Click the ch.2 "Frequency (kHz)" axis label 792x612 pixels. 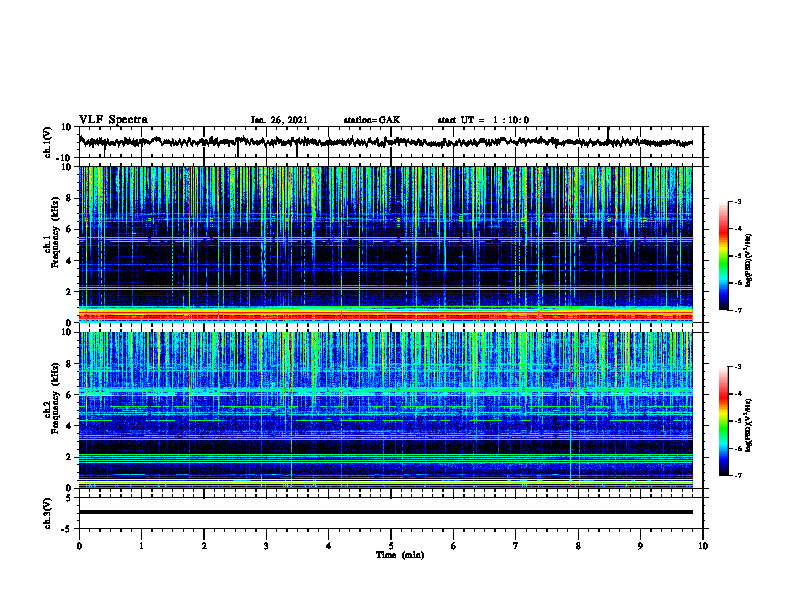[x=55, y=398]
